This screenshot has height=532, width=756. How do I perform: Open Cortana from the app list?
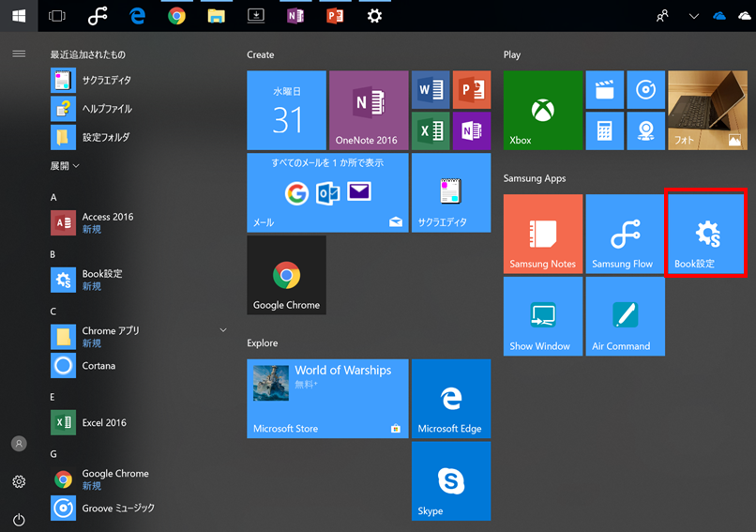coord(83,366)
